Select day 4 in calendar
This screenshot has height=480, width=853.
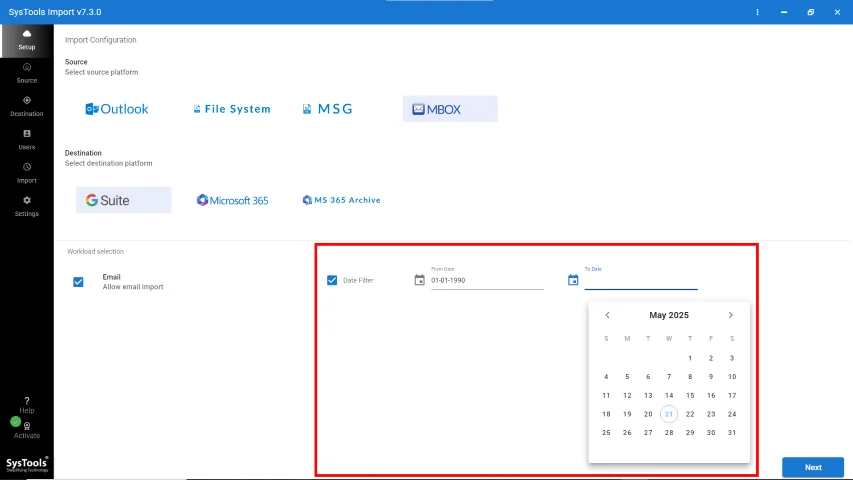(x=606, y=377)
